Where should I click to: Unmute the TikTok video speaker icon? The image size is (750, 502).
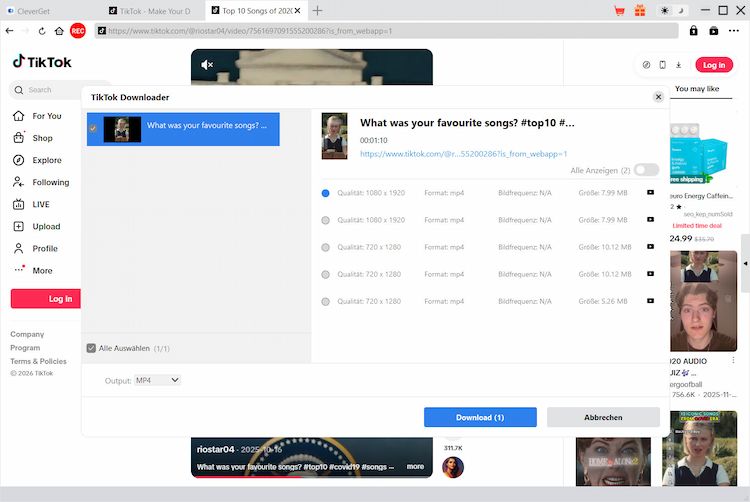point(207,65)
